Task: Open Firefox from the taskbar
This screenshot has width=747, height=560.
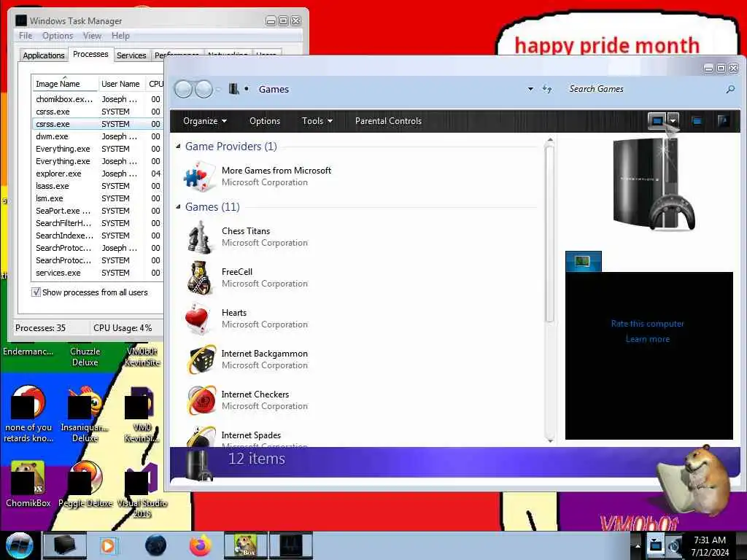Action: click(201, 545)
